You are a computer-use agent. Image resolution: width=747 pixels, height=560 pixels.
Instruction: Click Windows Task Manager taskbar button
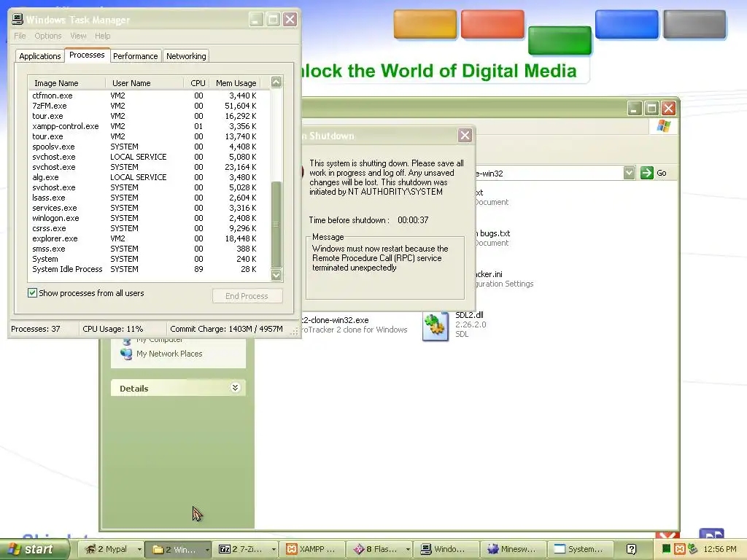[446, 549]
